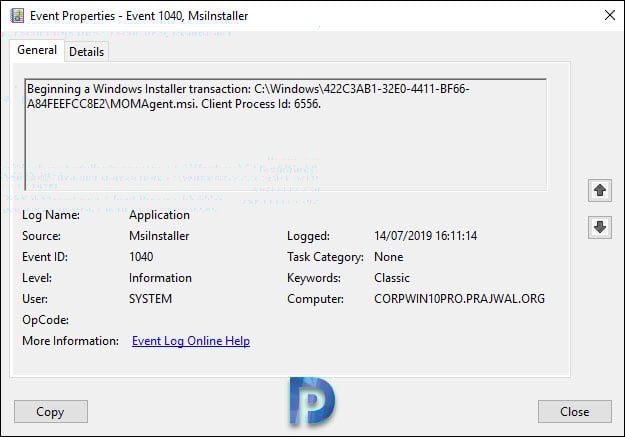Screen dimensions: 625x437
Task: Copy the event details
Action: pyautogui.click(x=51, y=411)
